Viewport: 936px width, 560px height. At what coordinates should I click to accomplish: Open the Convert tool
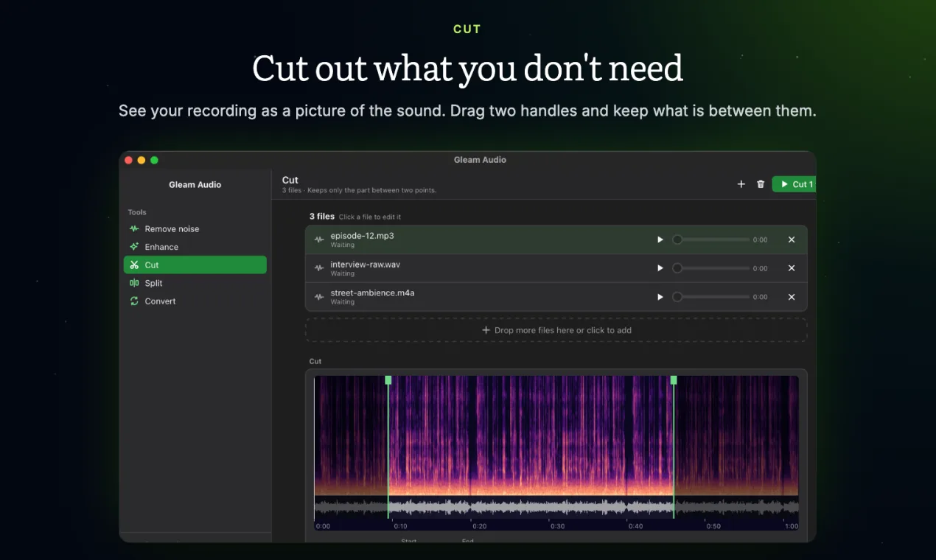(195, 301)
